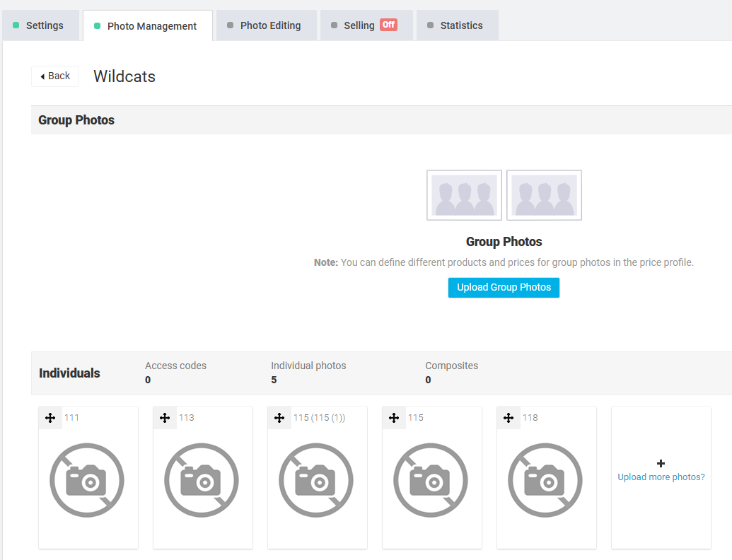The height and width of the screenshot is (560, 732).
Task: Click the move handle icon for photo 113
Action: pyautogui.click(x=165, y=418)
